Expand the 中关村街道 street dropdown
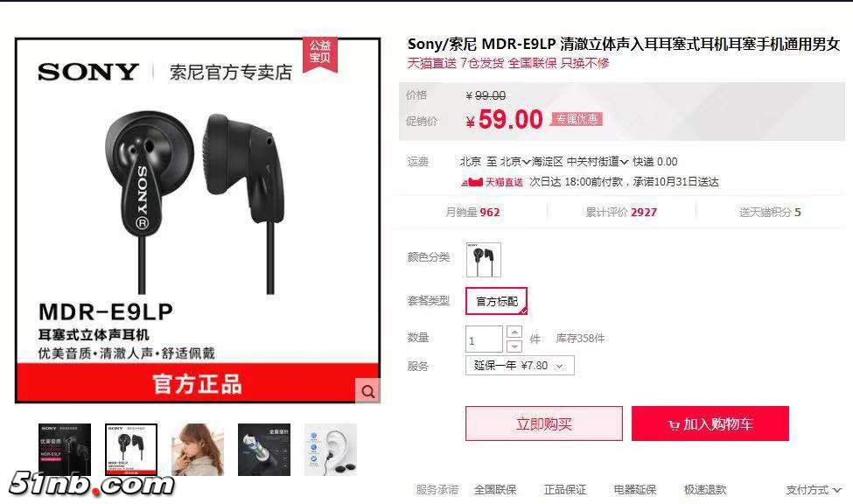The image size is (853, 504). [598, 162]
